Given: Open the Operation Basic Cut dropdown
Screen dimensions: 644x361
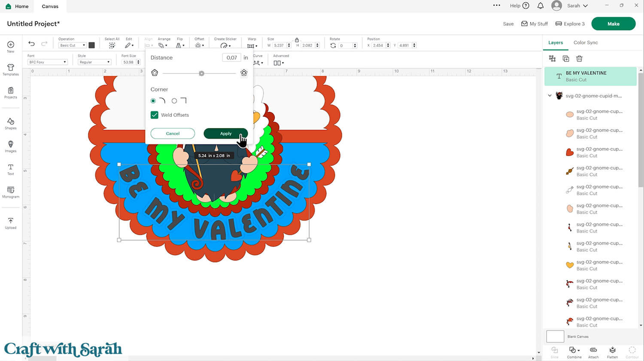Looking at the screenshot, I should tap(72, 45).
